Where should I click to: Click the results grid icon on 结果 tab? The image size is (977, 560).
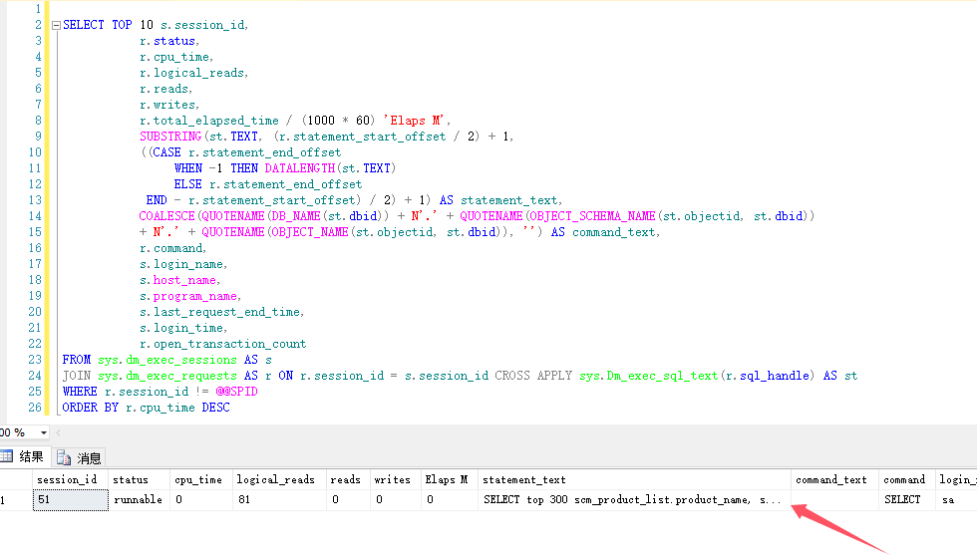coord(7,456)
